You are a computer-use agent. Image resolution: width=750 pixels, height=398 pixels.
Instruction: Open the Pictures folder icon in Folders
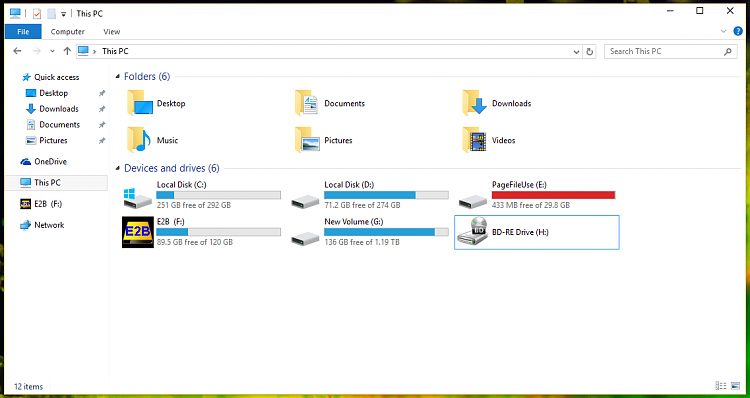(307, 140)
